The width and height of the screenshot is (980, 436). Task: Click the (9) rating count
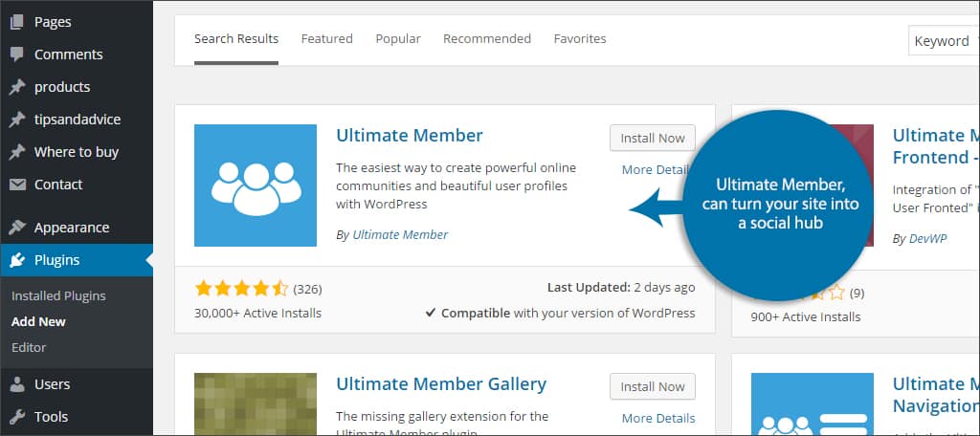[x=857, y=293]
